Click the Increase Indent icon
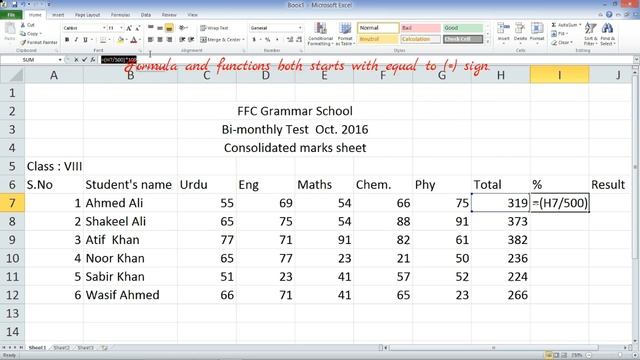The height and width of the screenshot is (360, 640). coord(191,40)
